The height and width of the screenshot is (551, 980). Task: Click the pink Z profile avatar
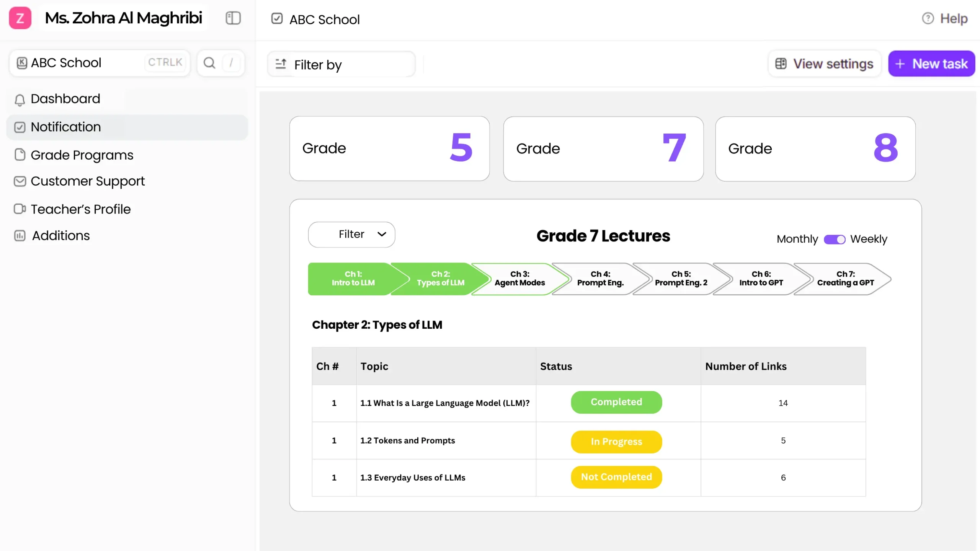tap(20, 18)
